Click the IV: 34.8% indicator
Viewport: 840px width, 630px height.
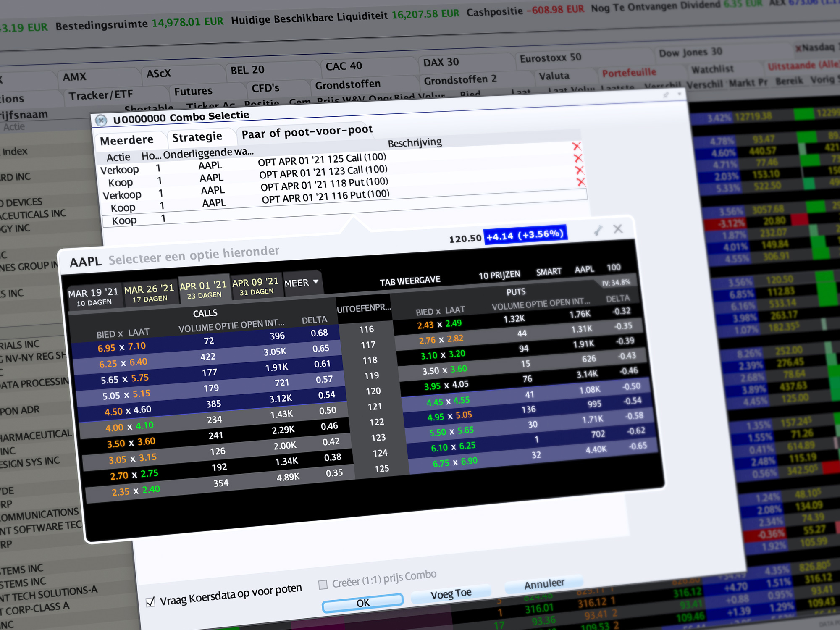coord(616,283)
